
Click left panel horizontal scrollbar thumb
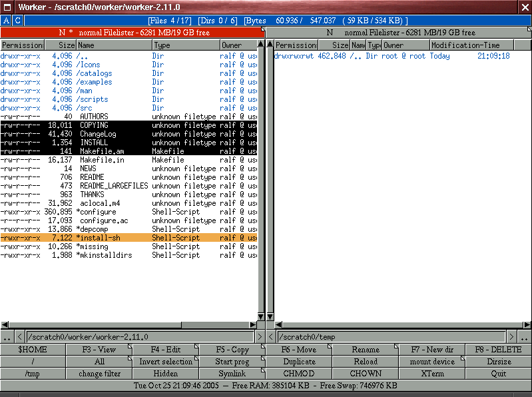(x=95, y=324)
